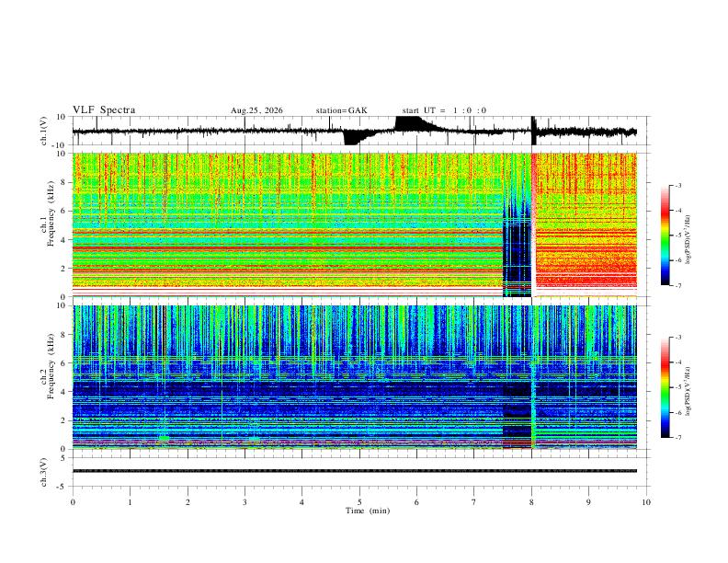Click the "start UT = 1 :0 :0" text

[444, 110]
